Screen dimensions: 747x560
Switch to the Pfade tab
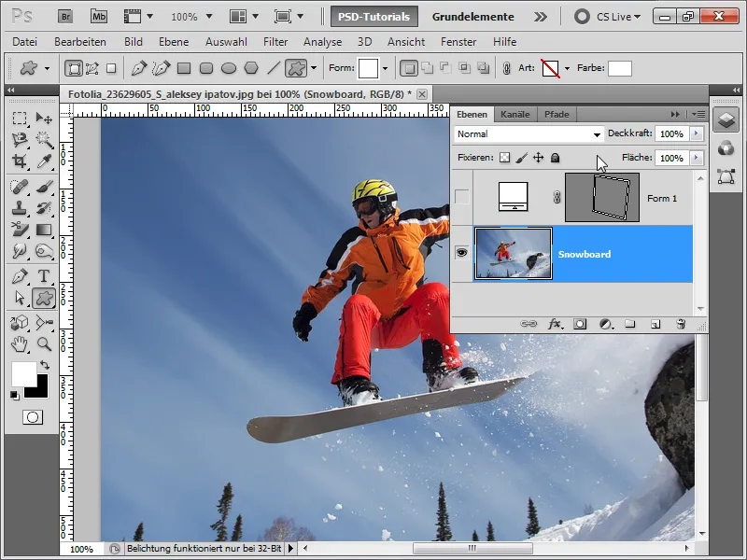click(x=557, y=114)
